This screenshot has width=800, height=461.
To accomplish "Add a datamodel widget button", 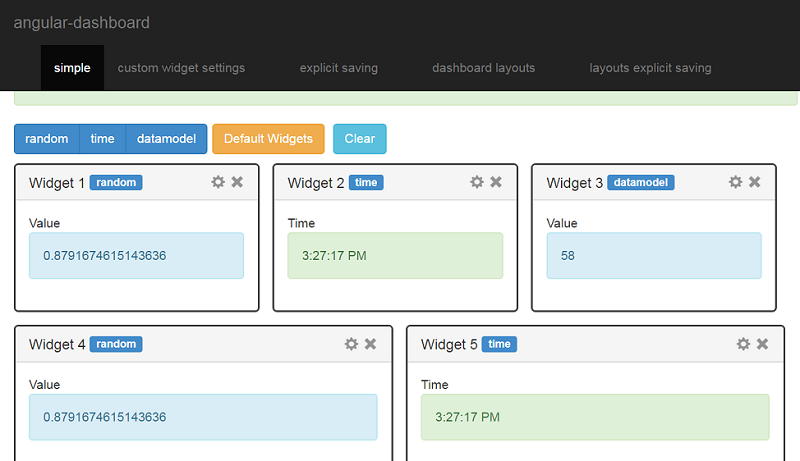I will pyautogui.click(x=166, y=139).
